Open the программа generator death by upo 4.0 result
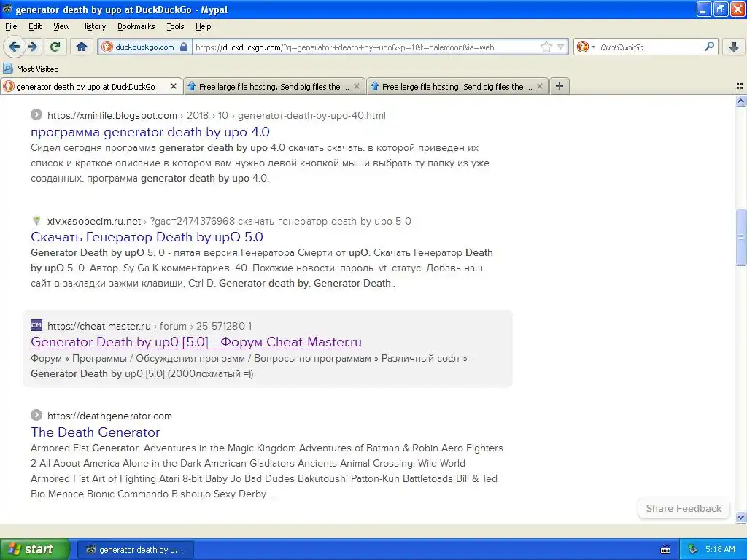This screenshot has height=560, width=747. click(150, 132)
